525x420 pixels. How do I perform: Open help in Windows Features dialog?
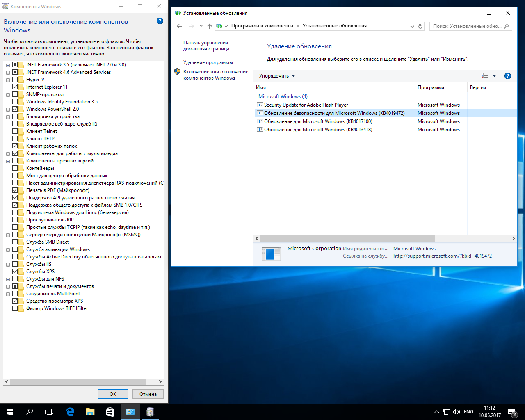[160, 21]
